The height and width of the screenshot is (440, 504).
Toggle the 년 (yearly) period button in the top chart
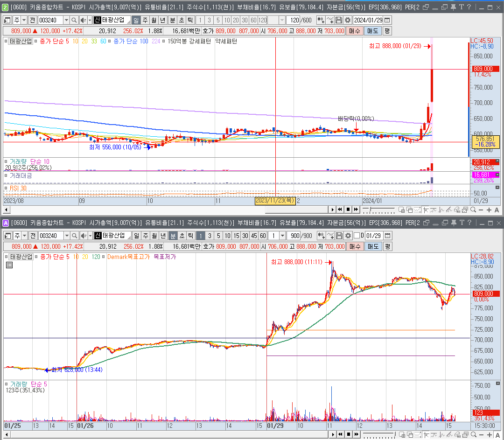(163, 20)
